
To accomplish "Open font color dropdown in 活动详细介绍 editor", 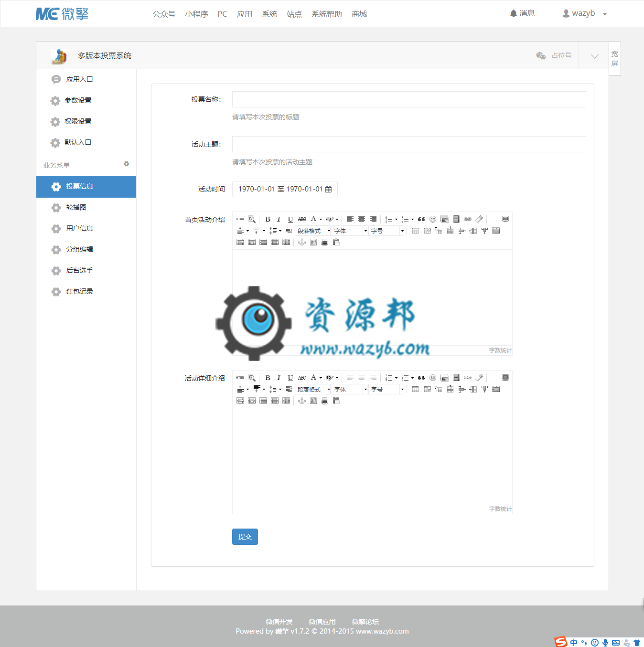I will coord(321,378).
